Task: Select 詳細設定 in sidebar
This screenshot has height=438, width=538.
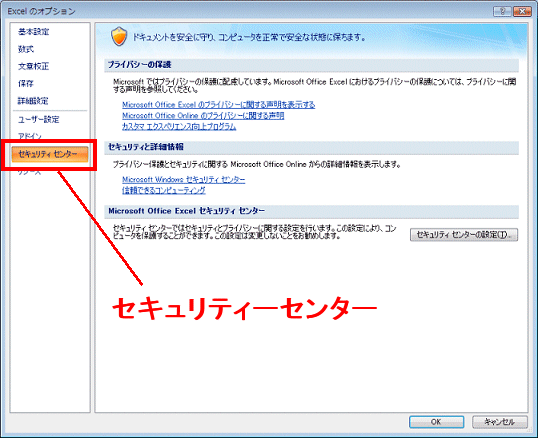Action: 33,101
